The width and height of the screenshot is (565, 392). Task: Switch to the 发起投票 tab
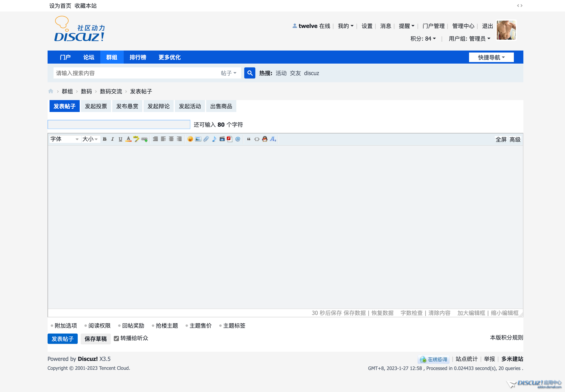pyautogui.click(x=96, y=106)
